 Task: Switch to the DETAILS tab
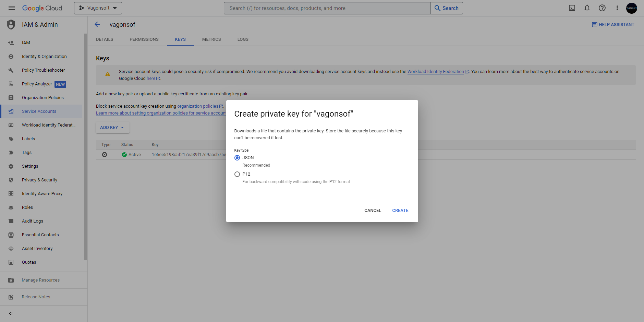coord(105,39)
